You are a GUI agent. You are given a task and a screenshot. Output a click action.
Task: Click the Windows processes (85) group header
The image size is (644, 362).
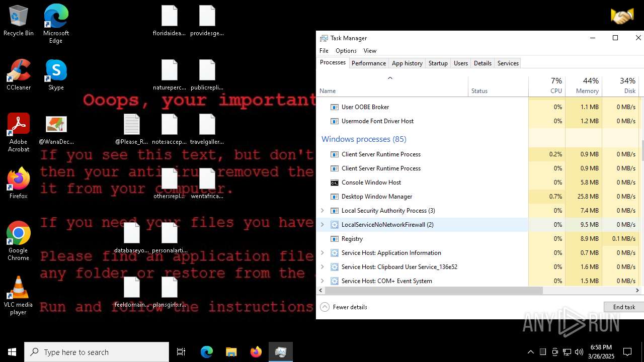pos(364,139)
